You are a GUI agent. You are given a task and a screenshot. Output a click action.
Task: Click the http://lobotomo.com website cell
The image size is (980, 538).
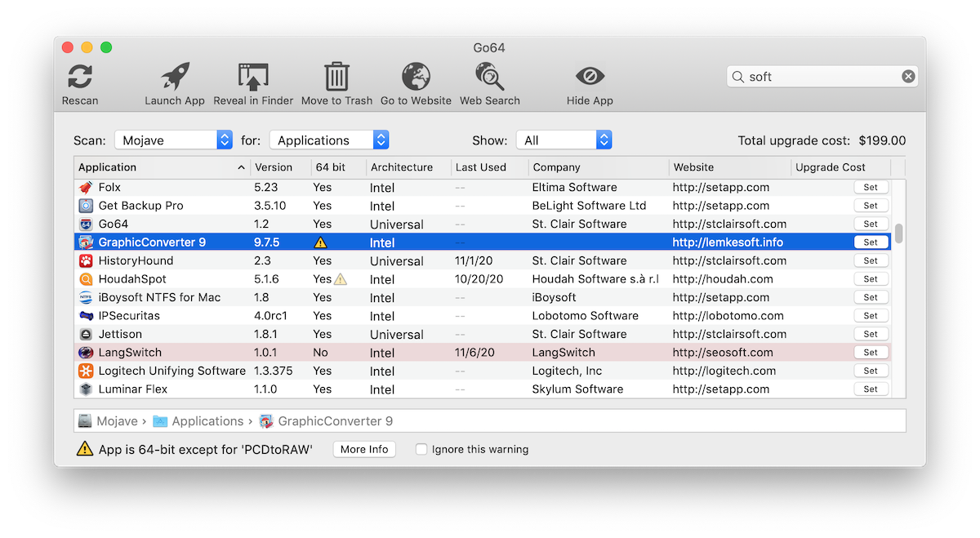pyautogui.click(x=728, y=316)
